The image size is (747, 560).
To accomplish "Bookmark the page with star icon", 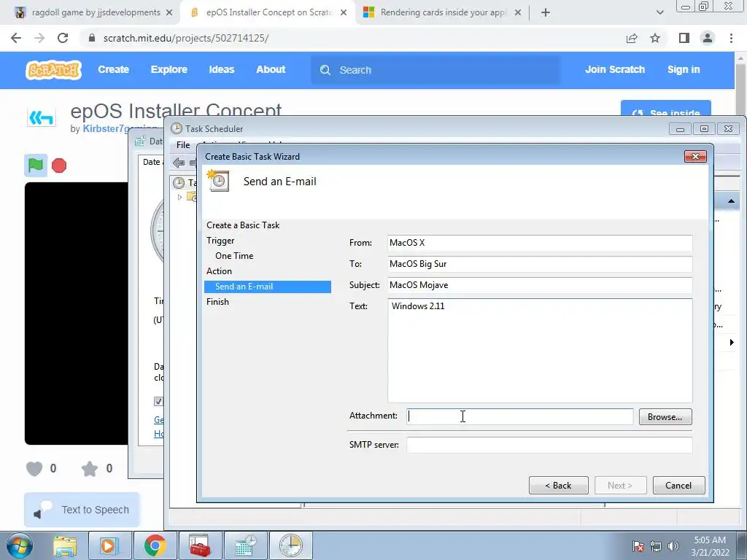I will click(655, 38).
